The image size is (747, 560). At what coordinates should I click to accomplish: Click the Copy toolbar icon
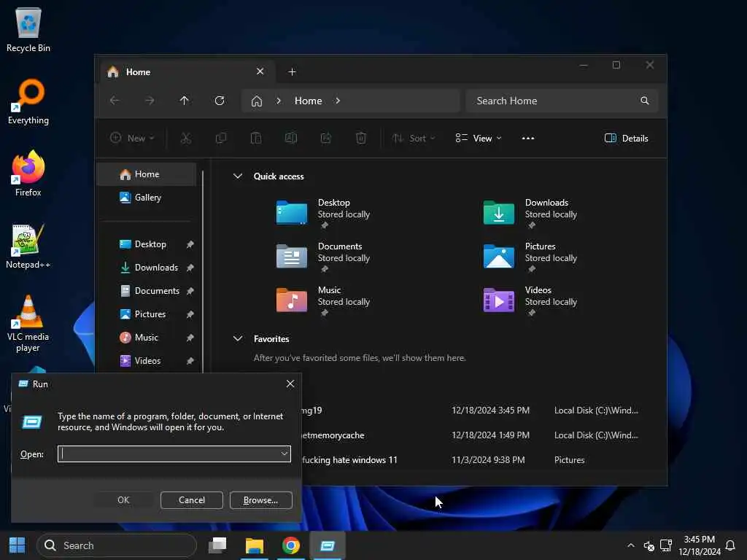220,138
